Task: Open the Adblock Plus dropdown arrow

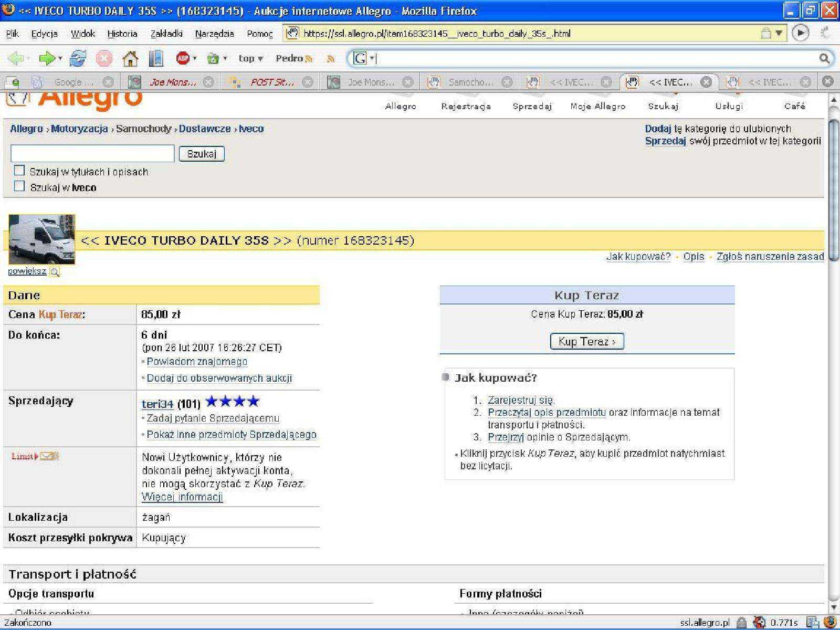Action: click(194, 58)
